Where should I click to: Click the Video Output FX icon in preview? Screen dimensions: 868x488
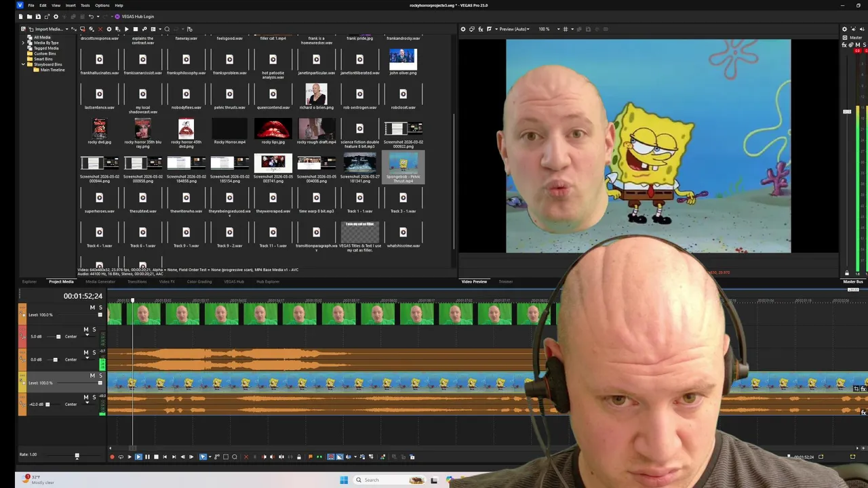point(481,29)
